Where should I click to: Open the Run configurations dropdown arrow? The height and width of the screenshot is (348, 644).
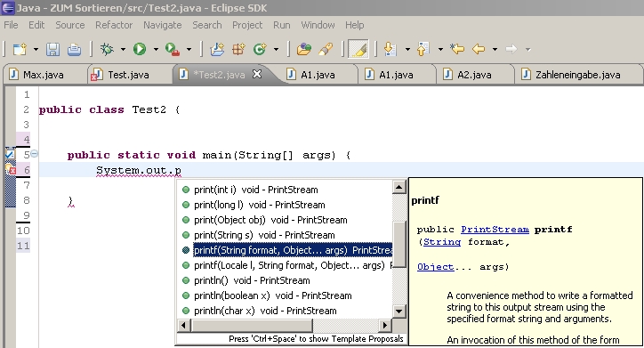156,50
